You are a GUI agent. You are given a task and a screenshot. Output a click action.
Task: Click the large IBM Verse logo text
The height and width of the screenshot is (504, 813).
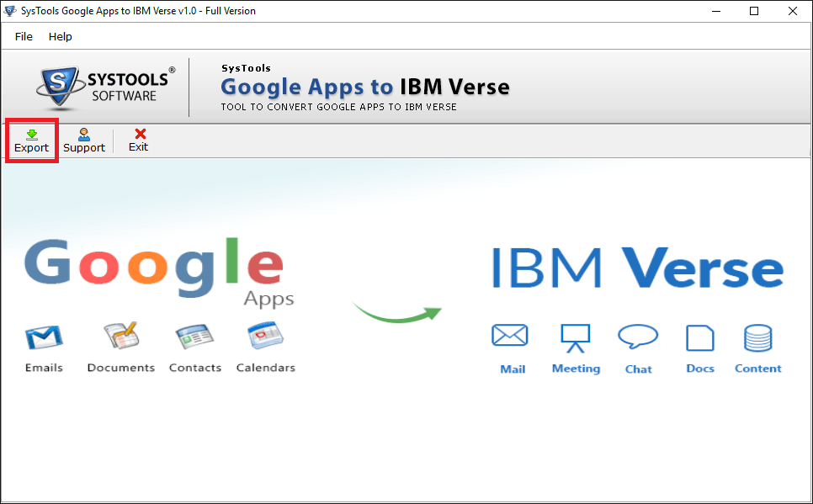pos(637,268)
